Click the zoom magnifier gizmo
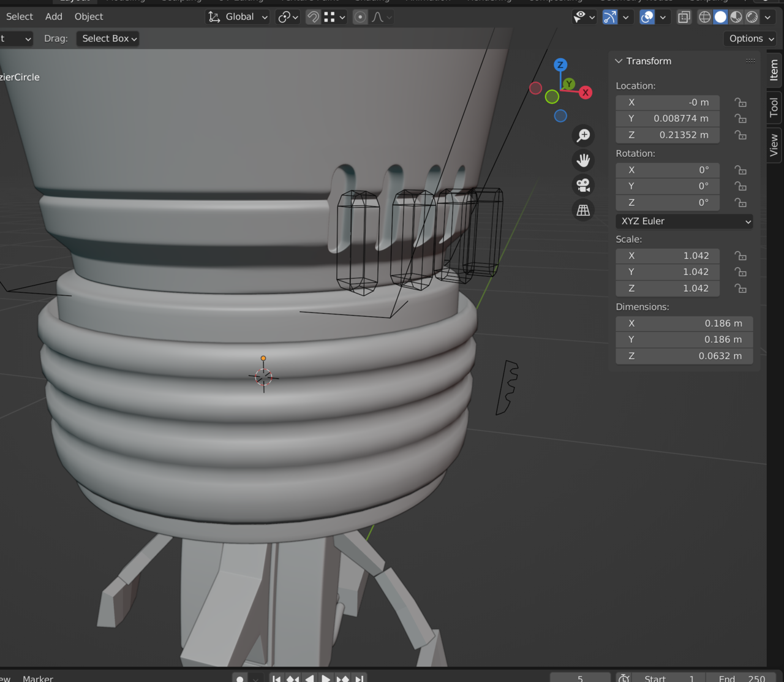The image size is (784, 682). coord(582,135)
